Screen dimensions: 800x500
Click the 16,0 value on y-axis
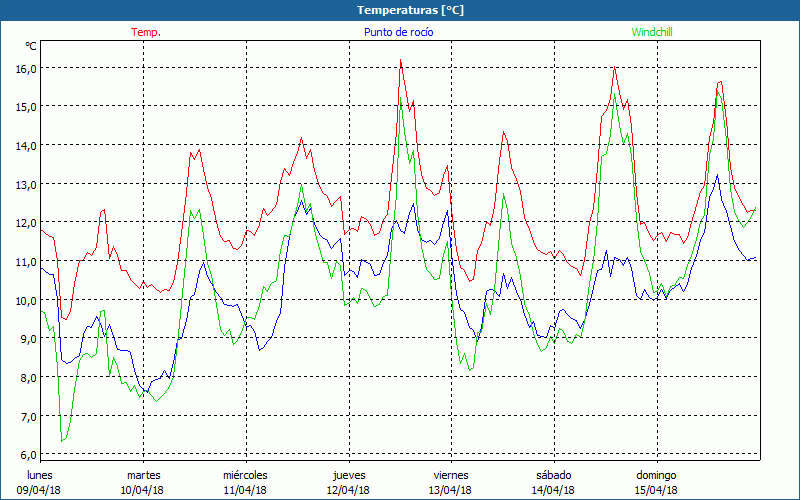coord(25,68)
